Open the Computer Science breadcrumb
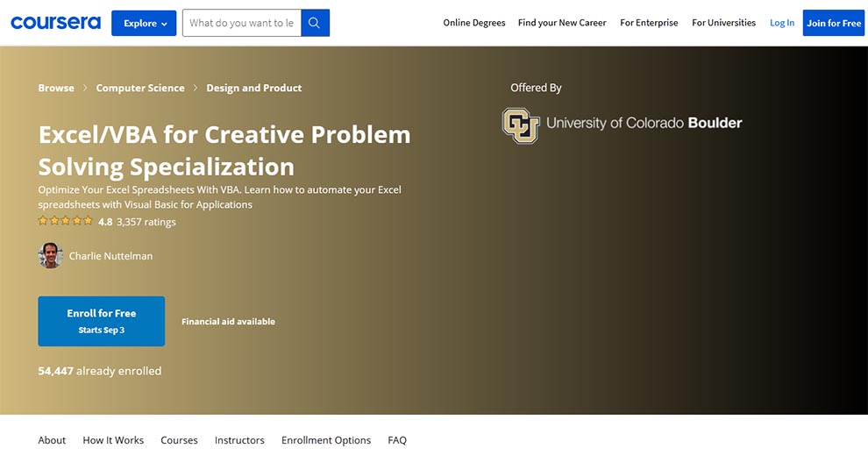This screenshot has width=868, height=463. click(x=140, y=88)
